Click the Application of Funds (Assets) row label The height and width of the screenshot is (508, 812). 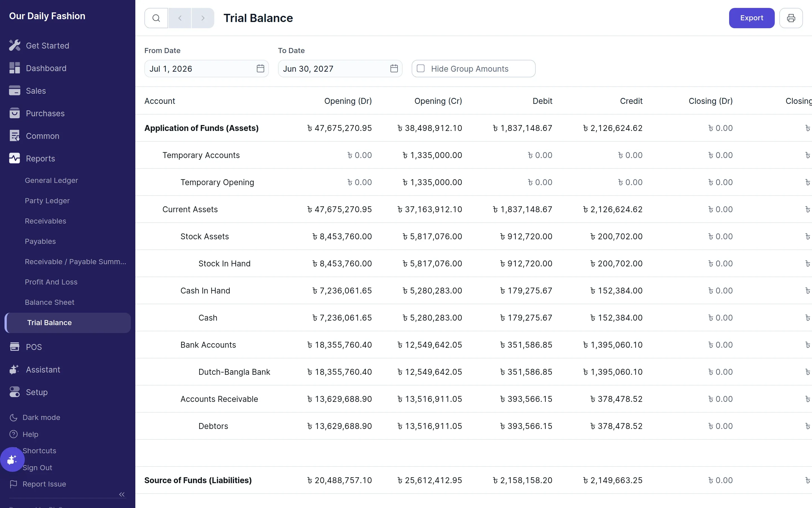click(x=201, y=128)
